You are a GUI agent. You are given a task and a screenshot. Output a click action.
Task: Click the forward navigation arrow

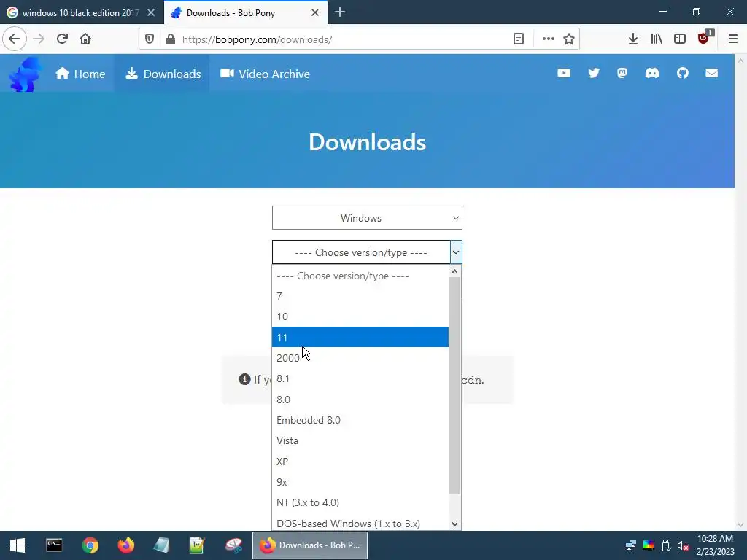(x=39, y=39)
